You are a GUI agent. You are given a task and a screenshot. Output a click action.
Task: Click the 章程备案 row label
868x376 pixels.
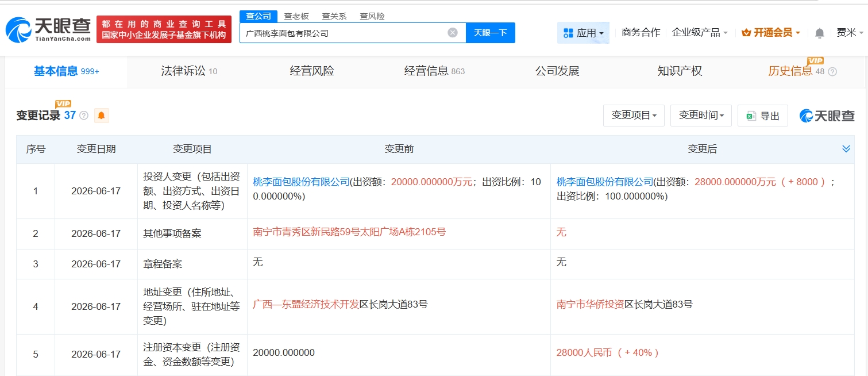163,264
